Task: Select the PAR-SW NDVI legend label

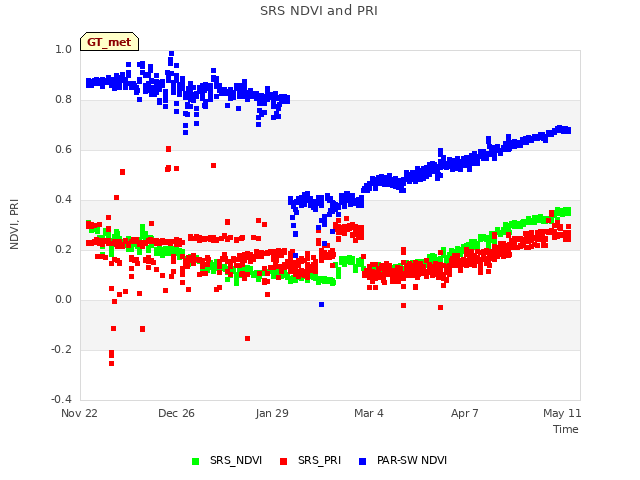Action: click(412, 460)
